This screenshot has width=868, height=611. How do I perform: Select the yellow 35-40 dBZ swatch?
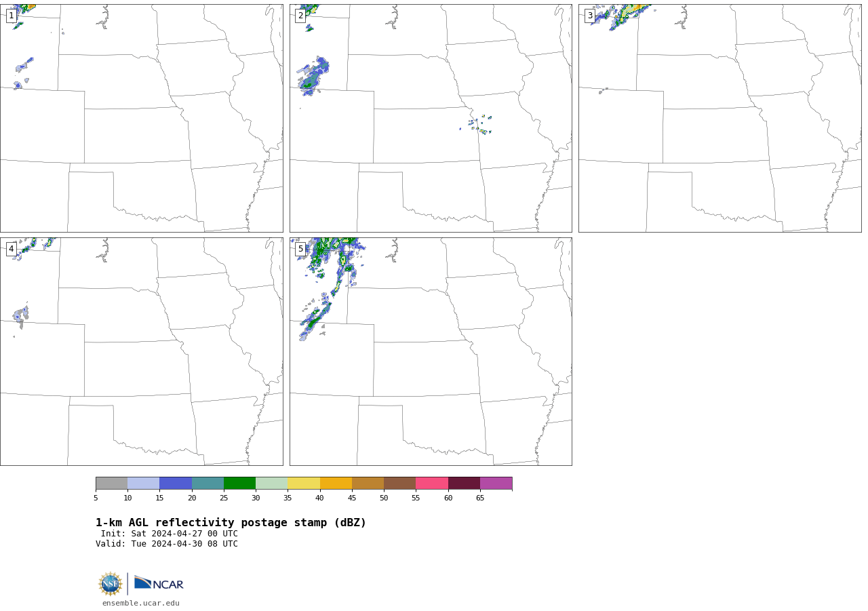(304, 484)
